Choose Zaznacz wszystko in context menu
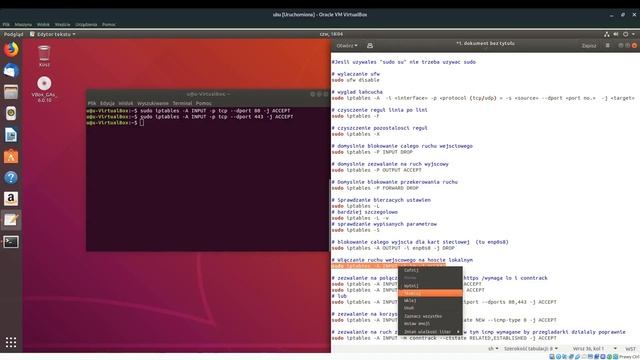 431,316
